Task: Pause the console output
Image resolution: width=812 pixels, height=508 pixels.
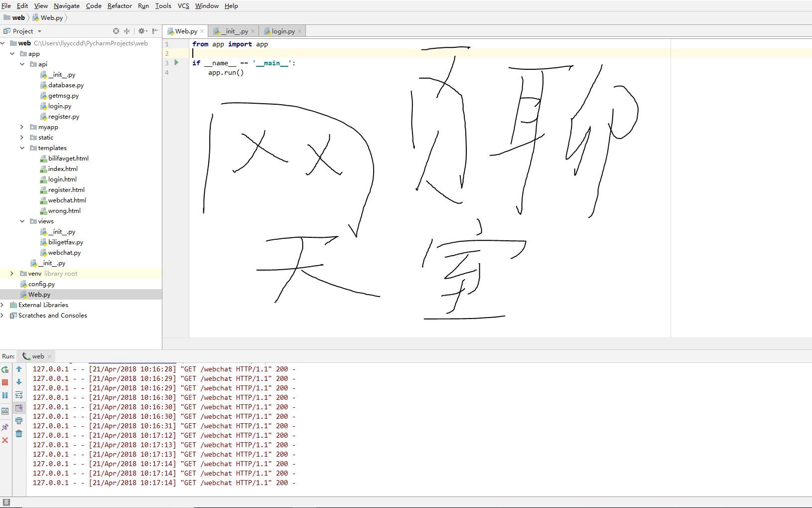Action: click(x=5, y=395)
